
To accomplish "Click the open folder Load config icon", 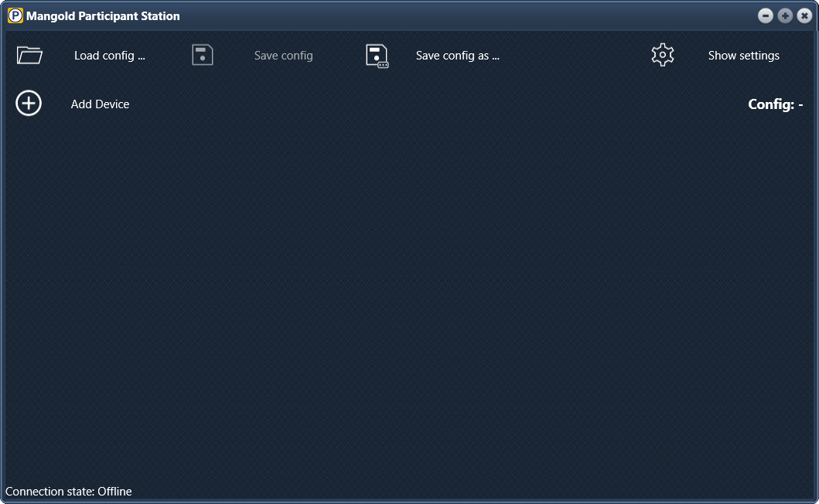I will pos(29,55).
